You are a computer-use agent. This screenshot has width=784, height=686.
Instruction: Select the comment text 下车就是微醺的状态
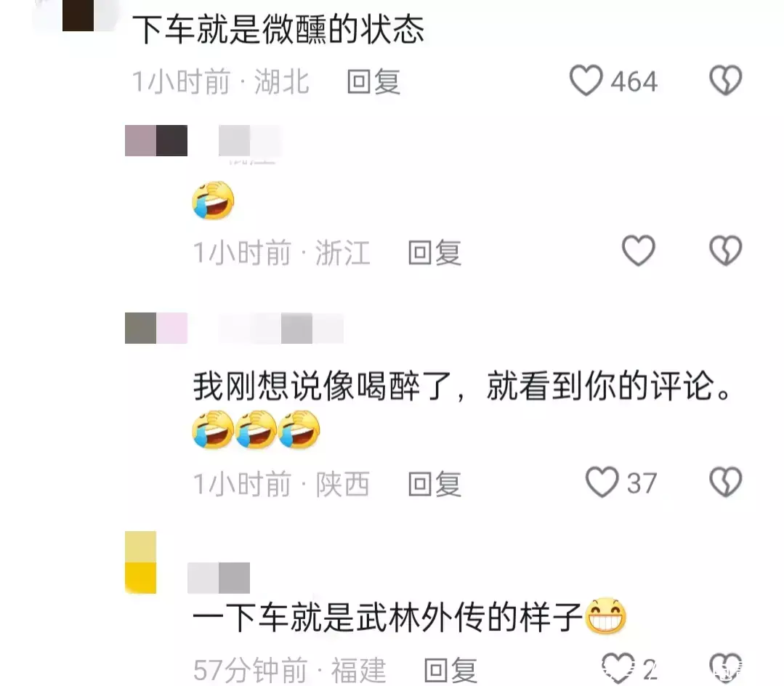pyautogui.click(x=278, y=30)
